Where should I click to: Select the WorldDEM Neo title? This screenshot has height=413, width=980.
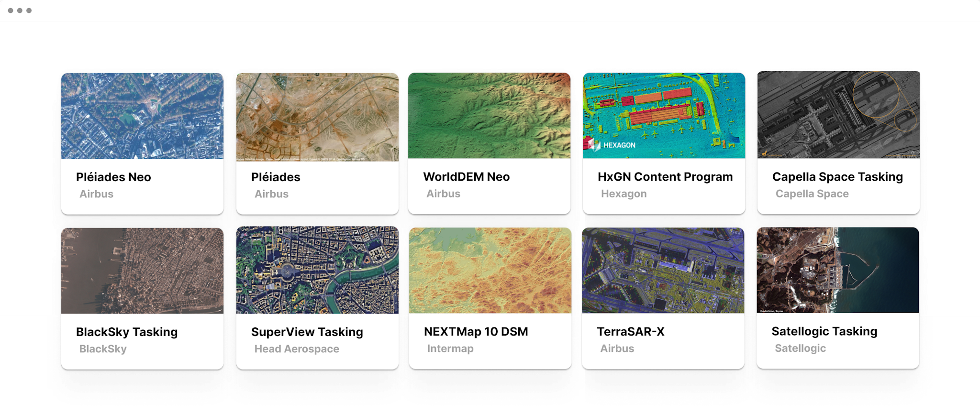coord(466,176)
